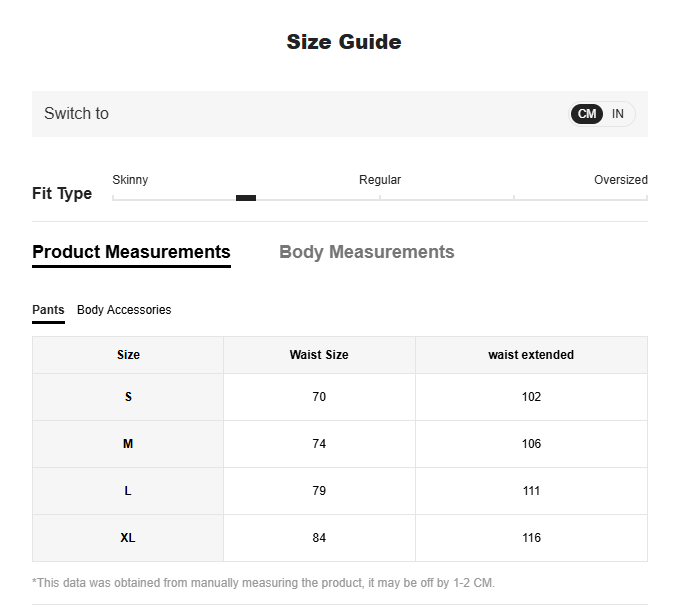Select the size L row label
Screen dimensions: 673x607
[x=128, y=491]
